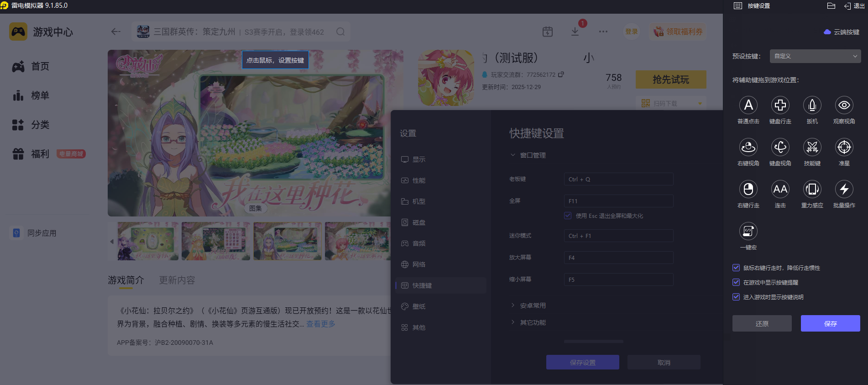This screenshot has width=868, height=385.
Task: Open 机型 settings tab
Action: [x=440, y=201]
